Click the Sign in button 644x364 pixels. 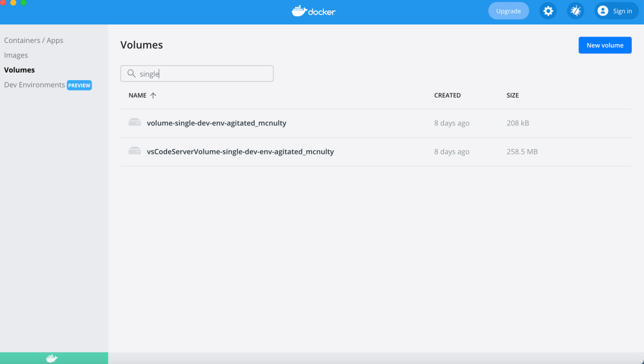(616, 11)
